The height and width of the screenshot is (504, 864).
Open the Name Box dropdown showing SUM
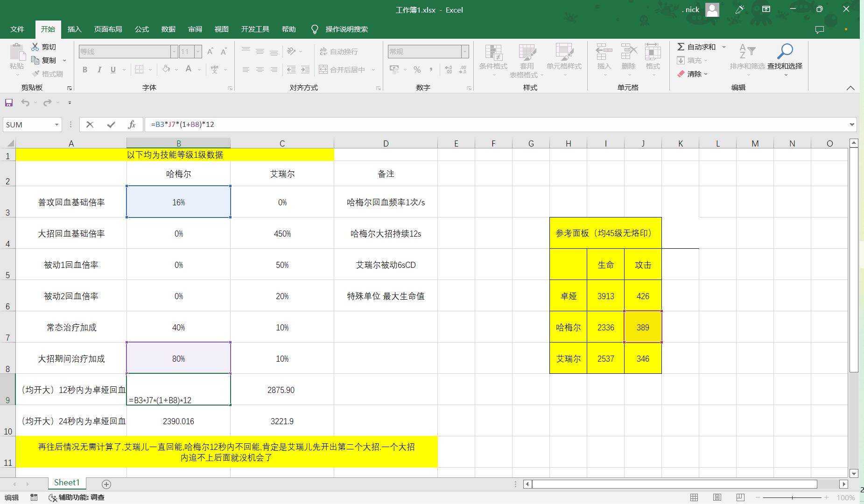[x=56, y=125]
